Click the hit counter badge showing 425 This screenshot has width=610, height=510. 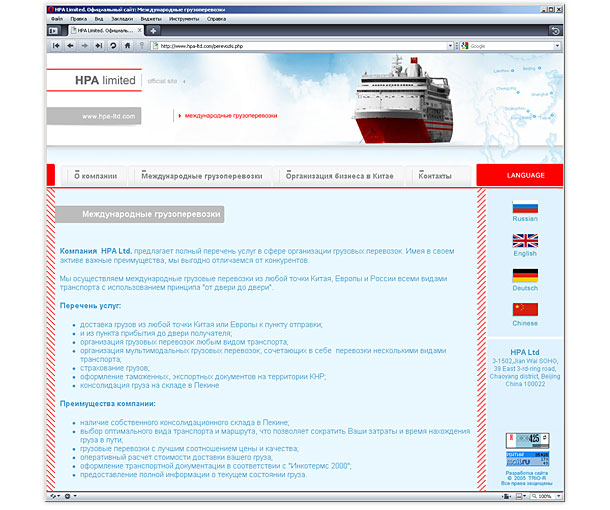click(528, 441)
